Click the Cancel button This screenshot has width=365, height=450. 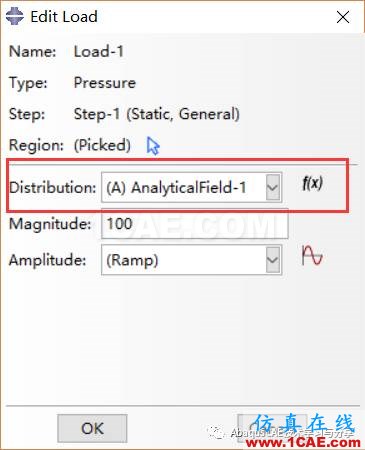pos(272,428)
